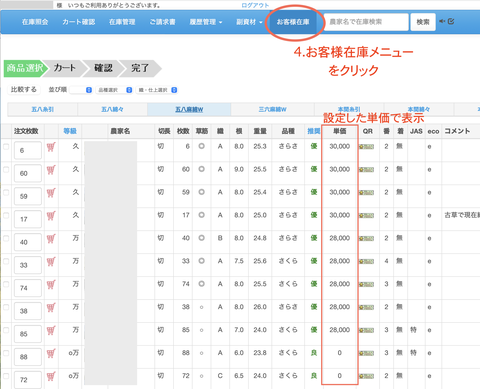Click the cart icon beside quantity 88
This screenshot has height=389, width=480.
click(51, 354)
